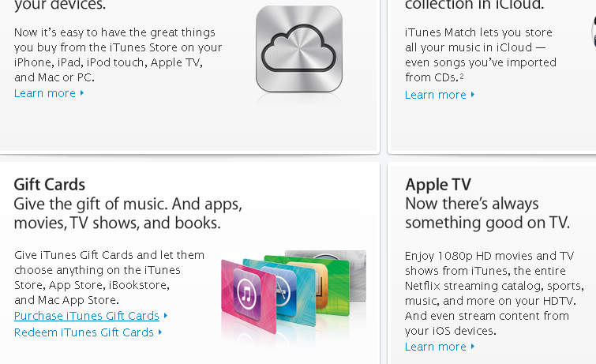Select the pink iTunes music gift card
This screenshot has width=596, height=364.
coord(249,297)
